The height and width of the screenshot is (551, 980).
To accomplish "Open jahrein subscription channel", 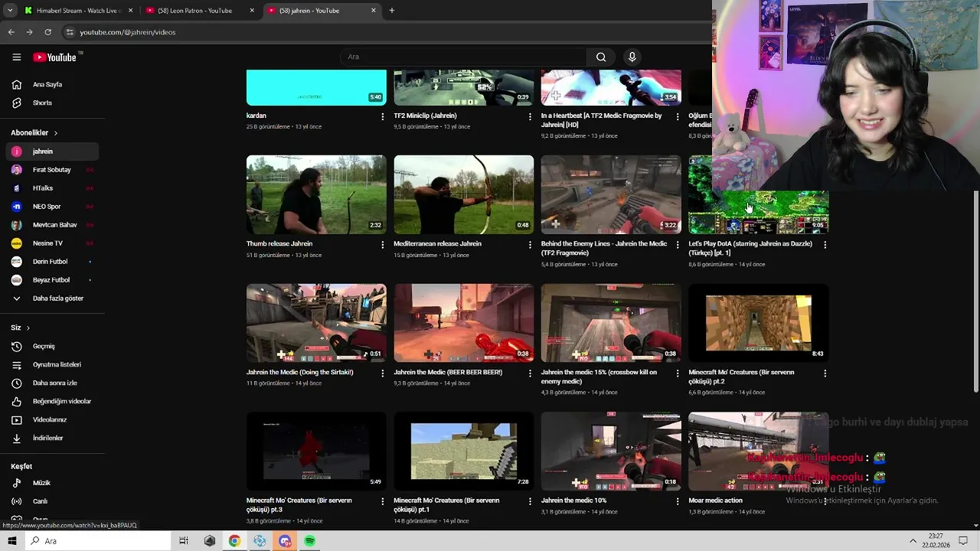I will [x=52, y=152].
